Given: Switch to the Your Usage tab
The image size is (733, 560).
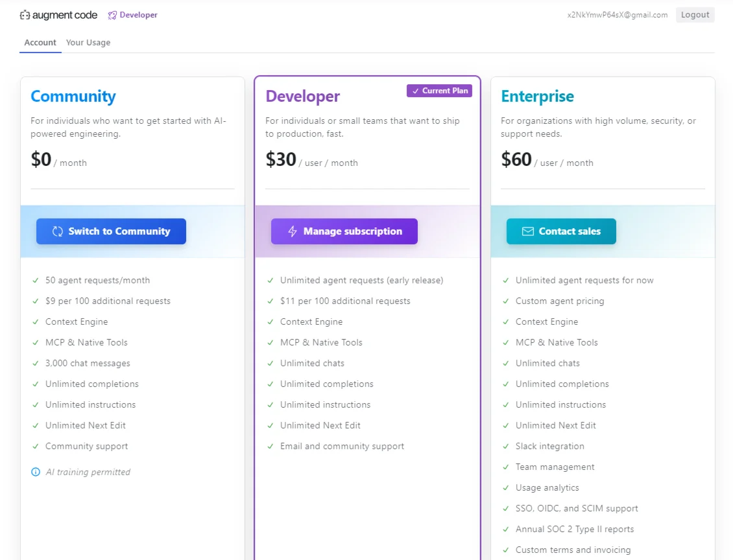Looking at the screenshot, I should coord(88,43).
